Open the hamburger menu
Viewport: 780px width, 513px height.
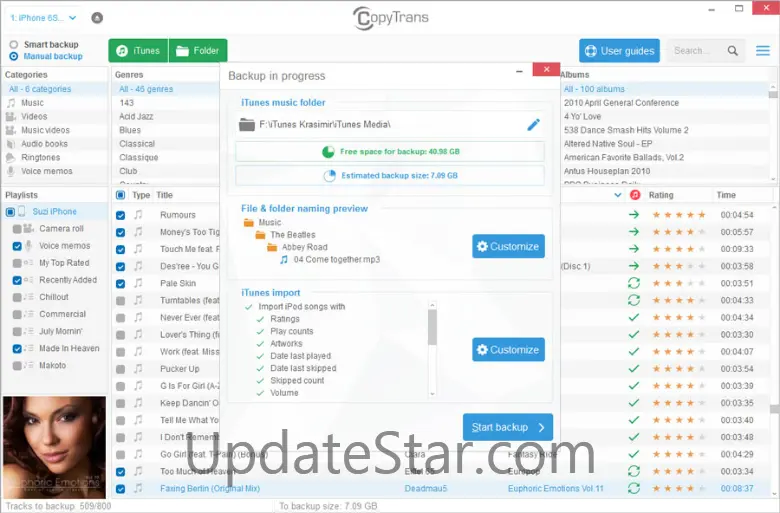tap(763, 51)
